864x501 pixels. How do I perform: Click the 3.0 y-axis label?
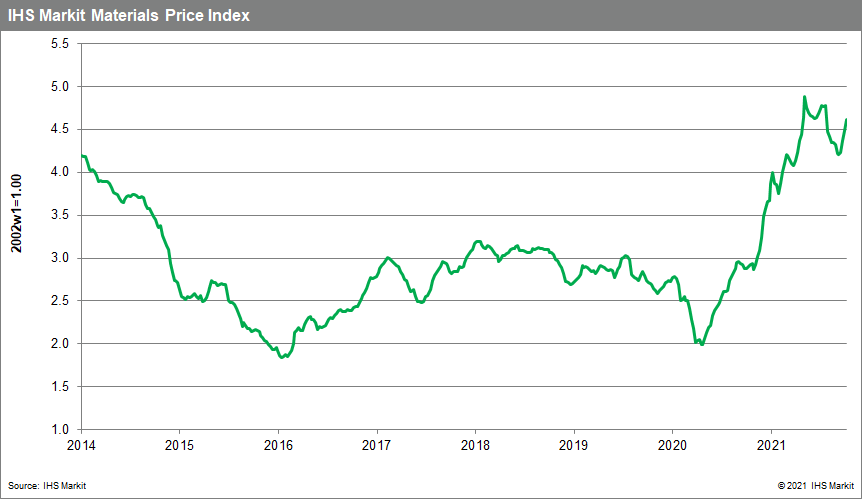[58, 258]
